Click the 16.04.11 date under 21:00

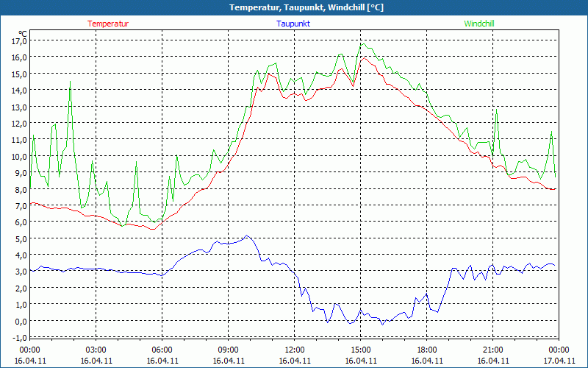(492, 361)
